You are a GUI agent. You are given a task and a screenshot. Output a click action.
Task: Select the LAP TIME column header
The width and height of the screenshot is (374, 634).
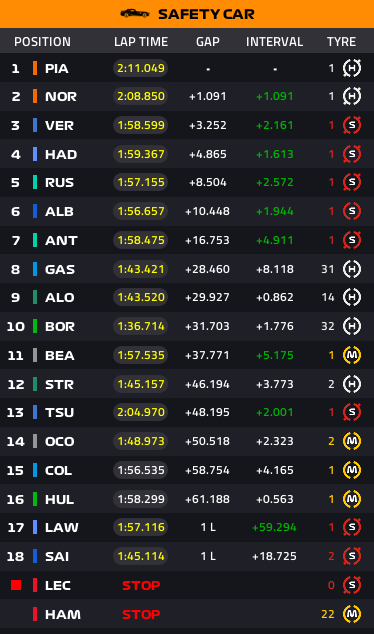(x=141, y=42)
